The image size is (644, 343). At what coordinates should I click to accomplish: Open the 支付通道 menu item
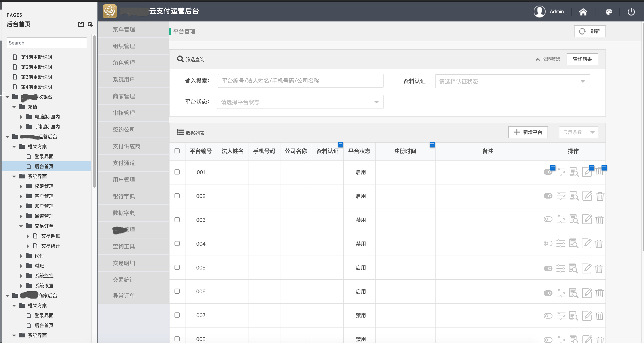pyautogui.click(x=123, y=163)
